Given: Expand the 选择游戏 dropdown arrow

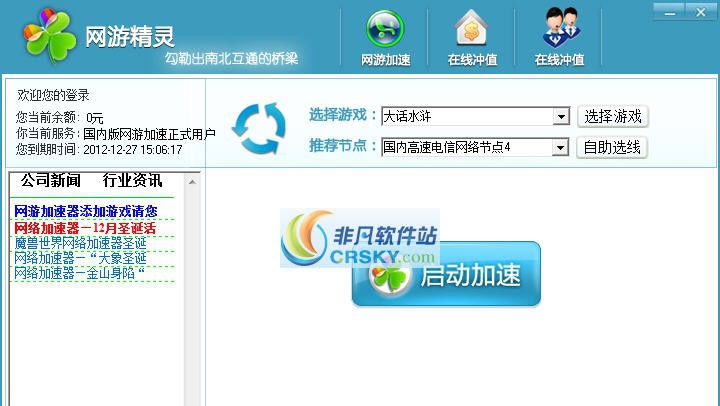Looking at the screenshot, I should (x=561, y=117).
